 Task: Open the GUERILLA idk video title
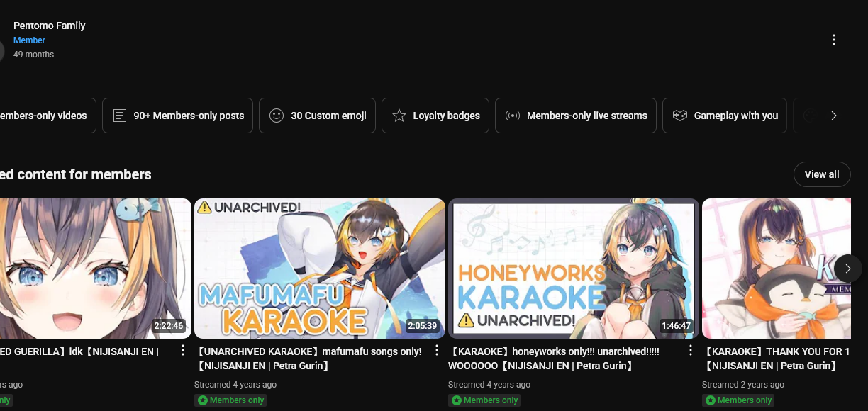(x=79, y=351)
